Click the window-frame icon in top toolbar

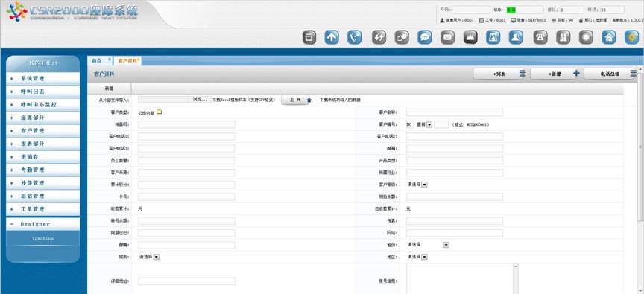click(x=309, y=37)
